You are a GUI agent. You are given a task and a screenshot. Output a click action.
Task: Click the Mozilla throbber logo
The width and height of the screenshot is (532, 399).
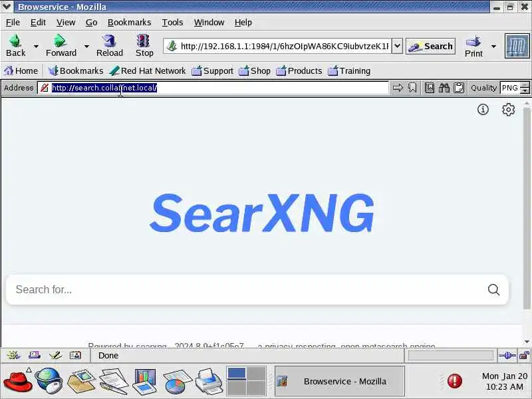[517, 46]
